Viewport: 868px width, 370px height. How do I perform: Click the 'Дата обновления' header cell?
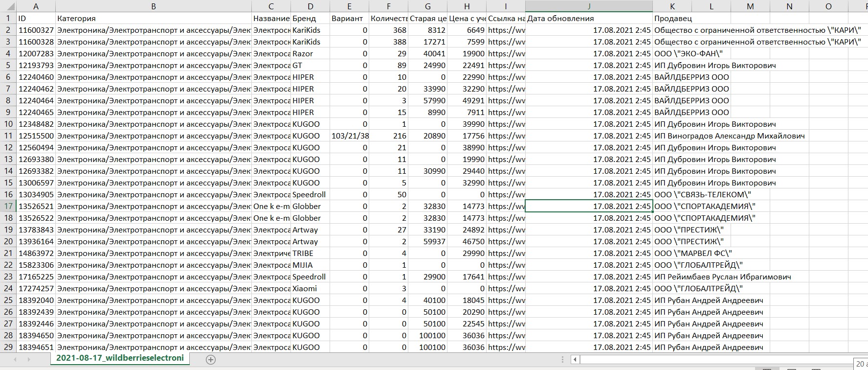point(589,19)
